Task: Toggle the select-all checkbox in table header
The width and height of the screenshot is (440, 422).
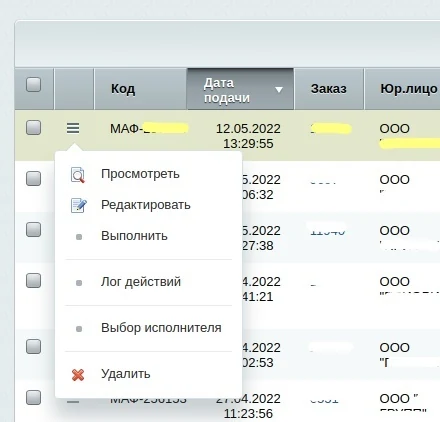Action: pyautogui.click(x=34, y=85)
